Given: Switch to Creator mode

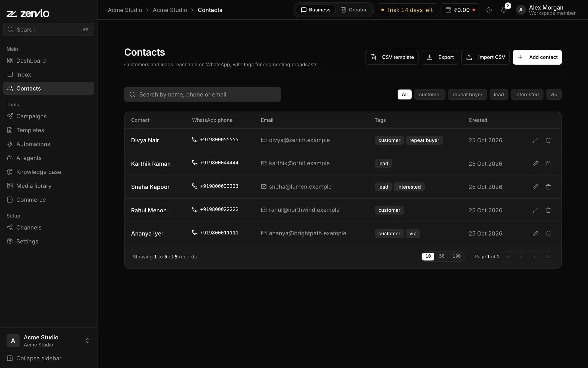Looking at the screenshot, I should point(354,10).
